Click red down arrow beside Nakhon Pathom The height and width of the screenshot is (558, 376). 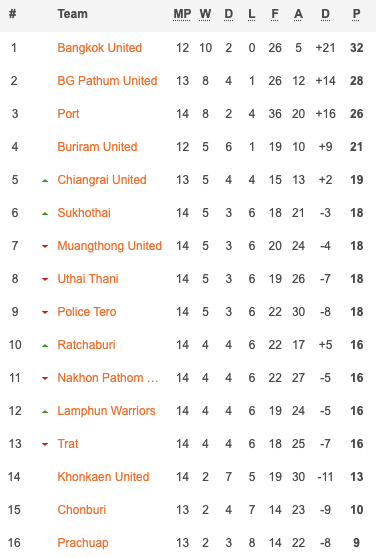tap(45, 378)
